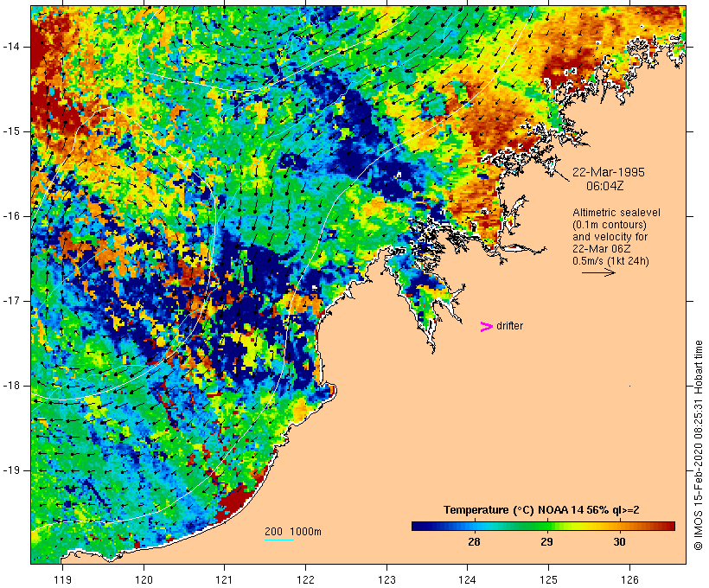Click the '0.5m/s (1kt 24h)' caption

click(610, 261)
